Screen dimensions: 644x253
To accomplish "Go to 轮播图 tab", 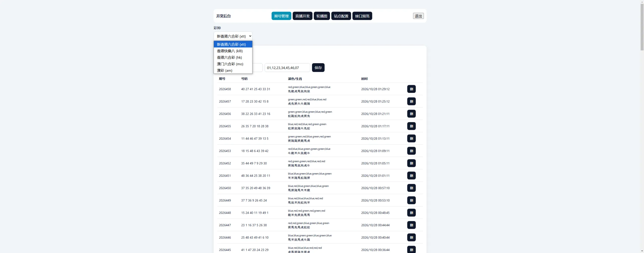I will 322,16.
